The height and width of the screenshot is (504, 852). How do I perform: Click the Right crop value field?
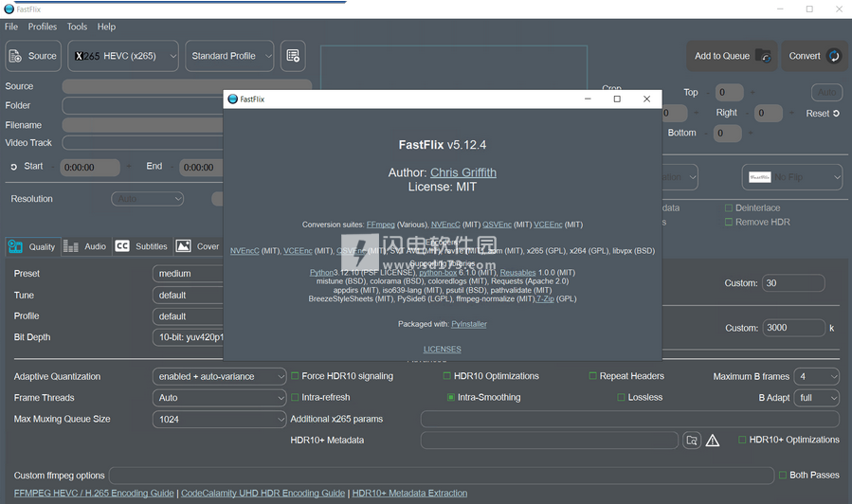(x=769, y=113)
